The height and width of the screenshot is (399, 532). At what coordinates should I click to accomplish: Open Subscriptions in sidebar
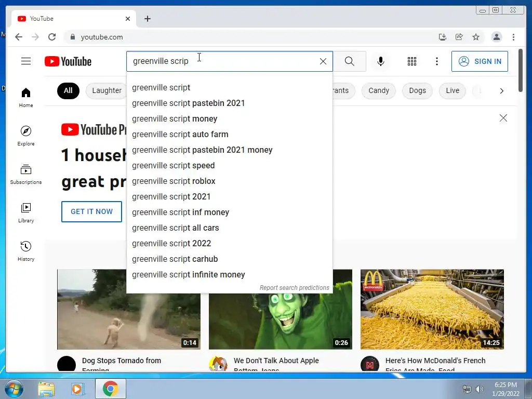26,175
